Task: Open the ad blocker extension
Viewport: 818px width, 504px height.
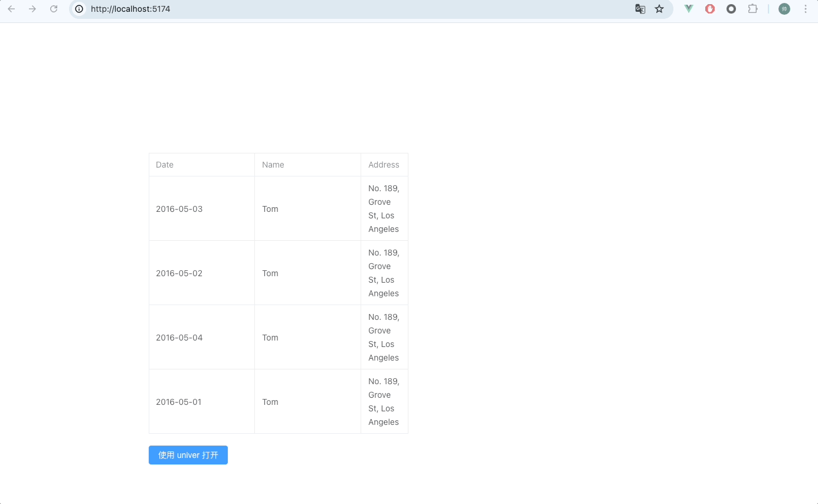Action: click(x=709, y=9)
